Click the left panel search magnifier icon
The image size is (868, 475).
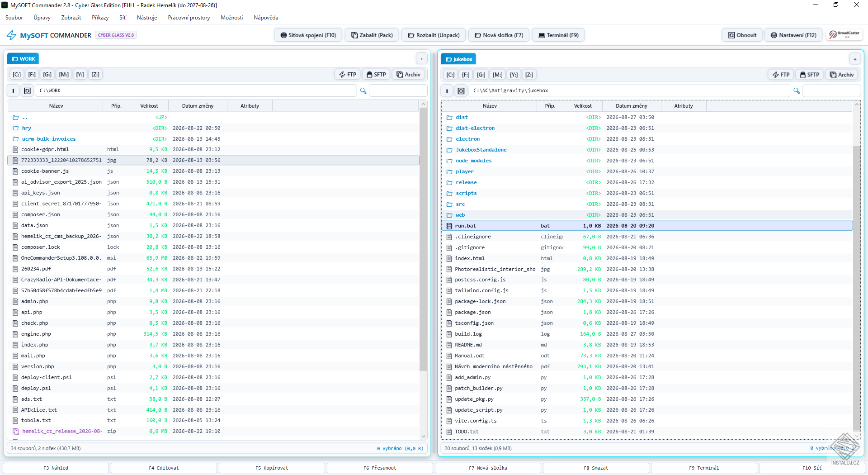pyautogui.click(x=363, y=91)
